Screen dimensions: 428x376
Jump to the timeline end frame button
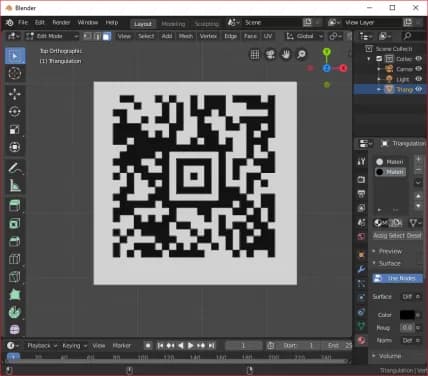211,346
